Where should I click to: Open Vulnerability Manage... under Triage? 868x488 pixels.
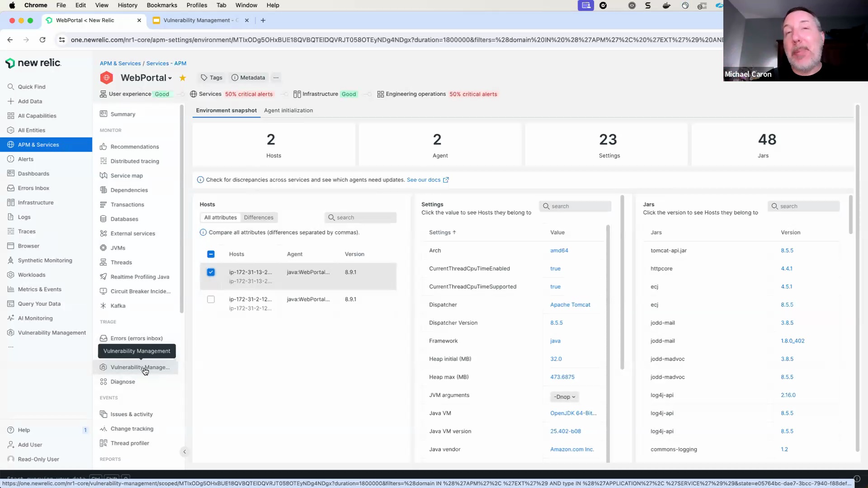click(136, 367)
